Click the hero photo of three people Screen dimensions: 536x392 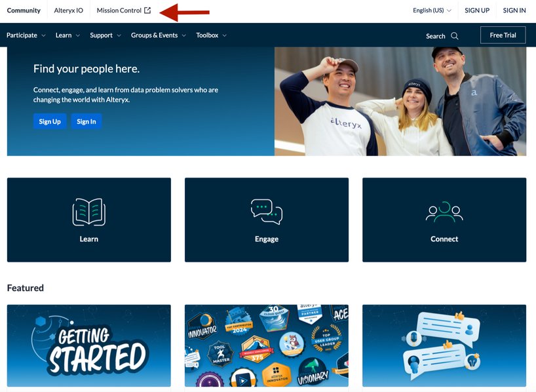coord(400,101)
